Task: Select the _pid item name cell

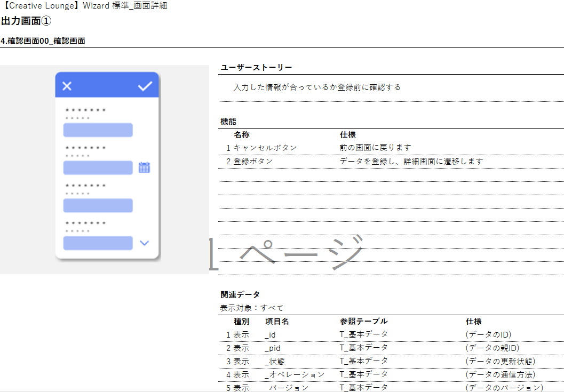Action: [272, 348]
